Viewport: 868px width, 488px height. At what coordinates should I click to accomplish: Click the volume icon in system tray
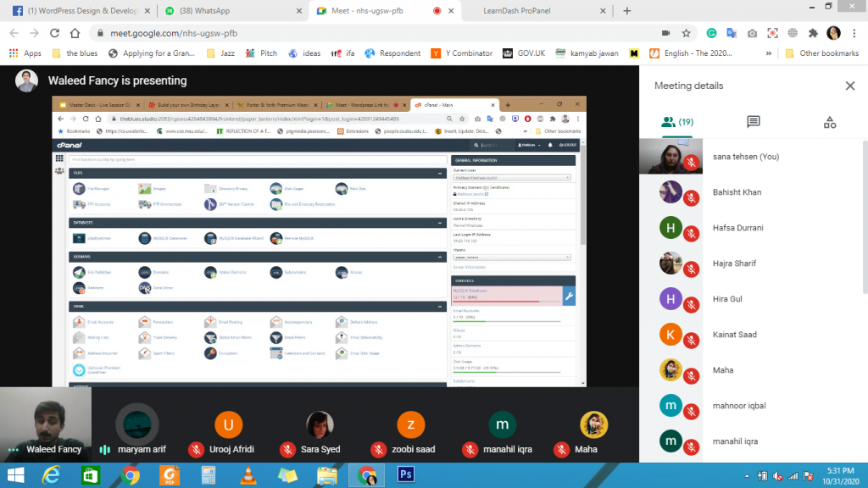777,476
